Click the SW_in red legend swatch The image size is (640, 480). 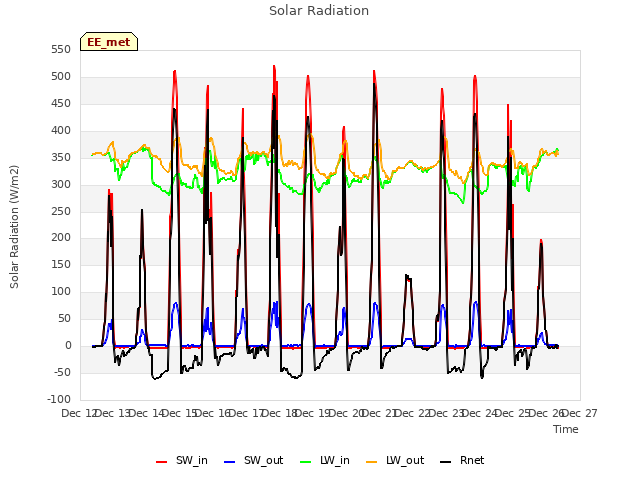click(x=162, y=462)
